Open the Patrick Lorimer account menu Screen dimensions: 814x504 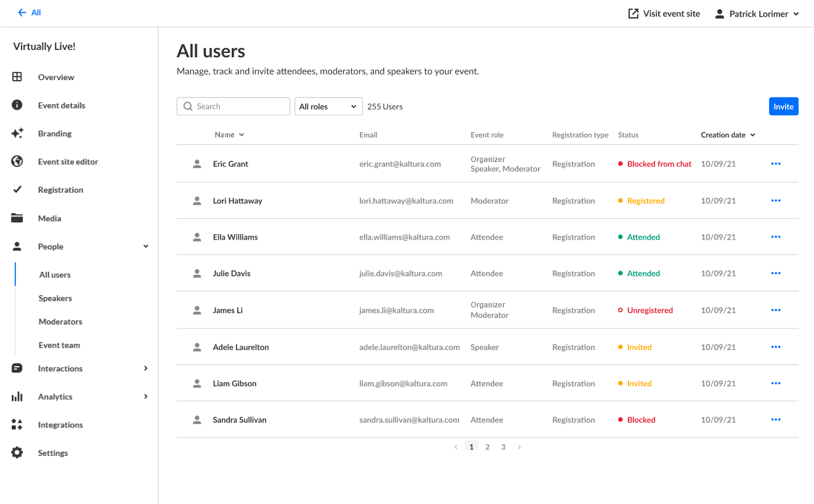757,14
